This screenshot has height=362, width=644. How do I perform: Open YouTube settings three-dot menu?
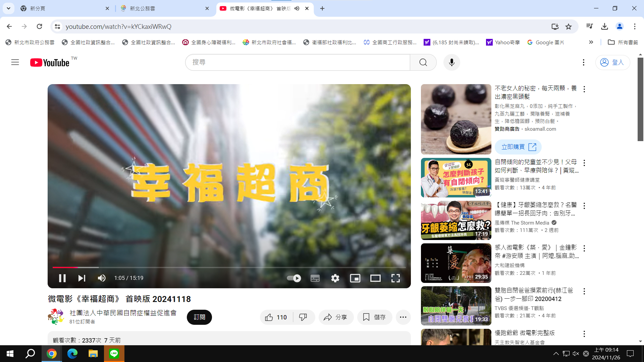pos(584,62)
